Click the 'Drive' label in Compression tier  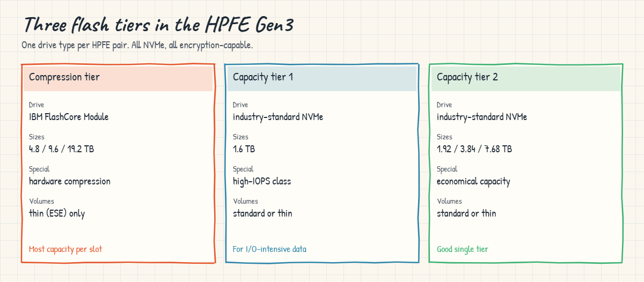(x=36, y=105)
